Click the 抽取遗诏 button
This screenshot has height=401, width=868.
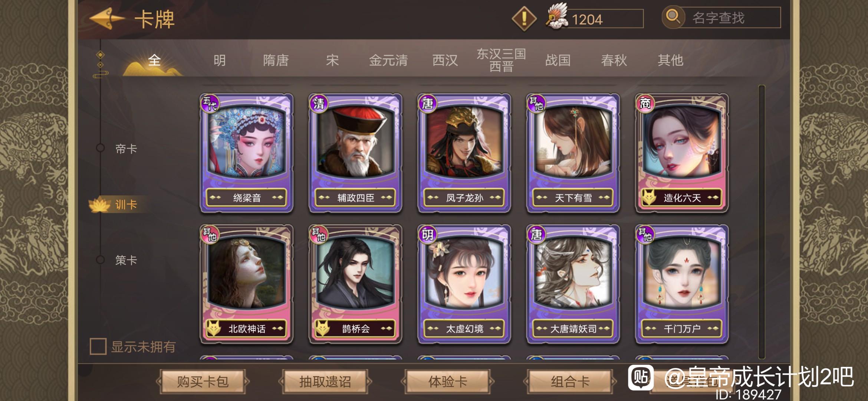click(x=325, y=381)
